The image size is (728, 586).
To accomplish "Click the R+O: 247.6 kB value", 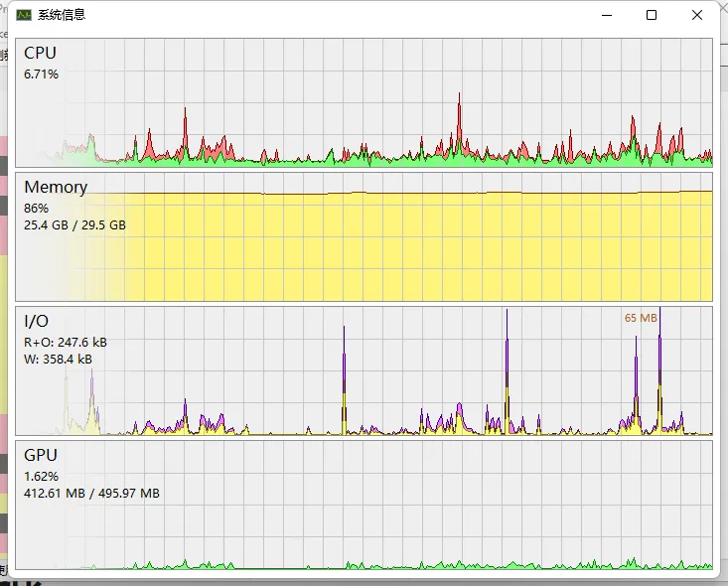I will pos(66,343).
